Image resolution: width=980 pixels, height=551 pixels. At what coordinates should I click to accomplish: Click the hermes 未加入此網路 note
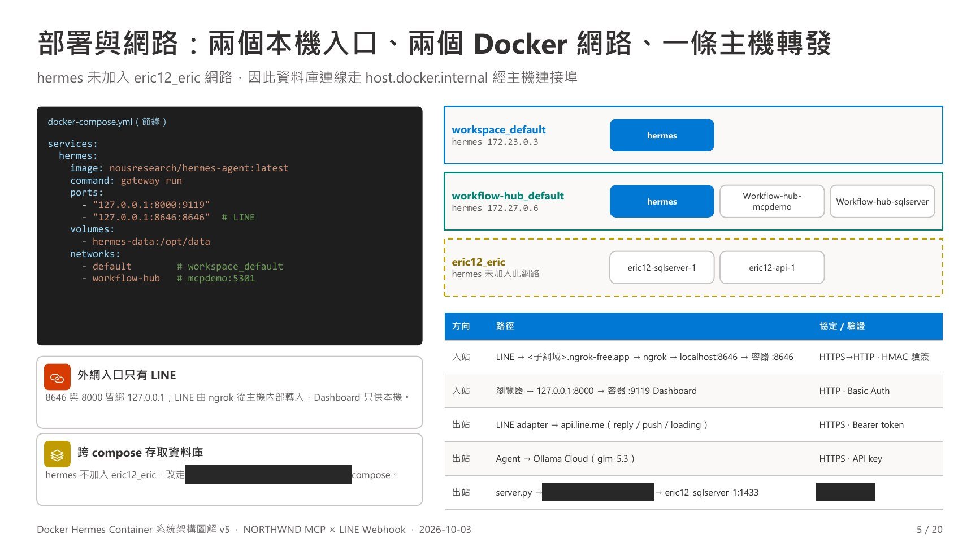496,274
